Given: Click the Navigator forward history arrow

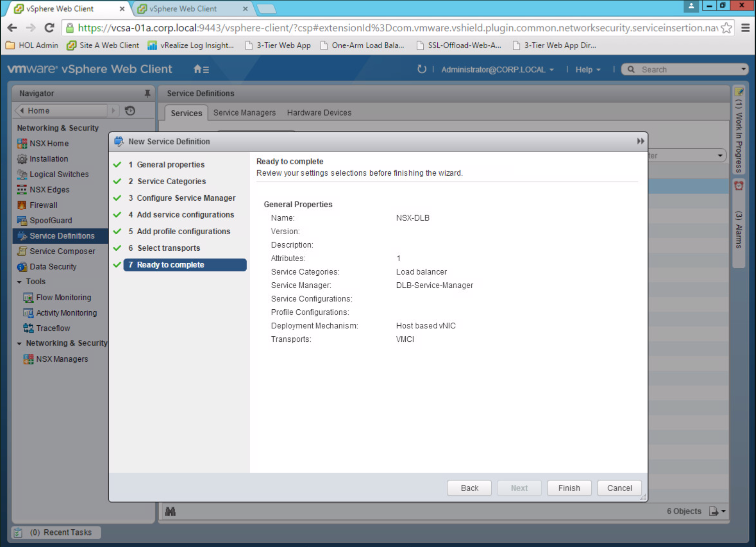Looking at the screenshot, I should (114, 111).
